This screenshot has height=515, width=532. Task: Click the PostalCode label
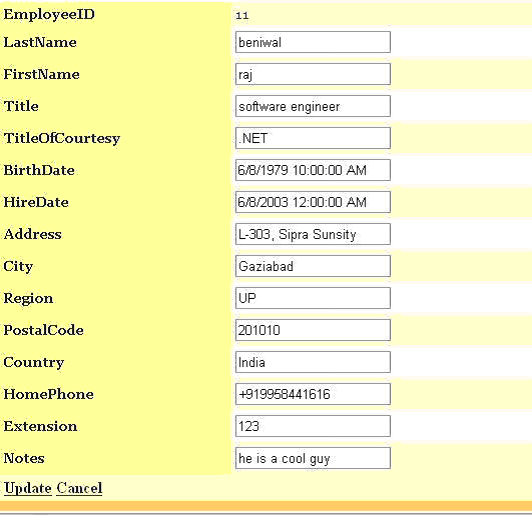43,330
